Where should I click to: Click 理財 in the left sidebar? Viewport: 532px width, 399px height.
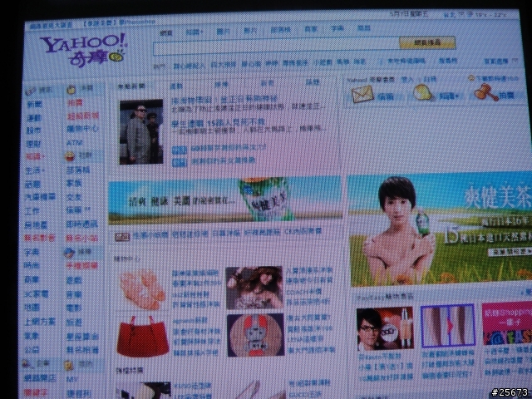pyautogui.click(x=33, y=144)
